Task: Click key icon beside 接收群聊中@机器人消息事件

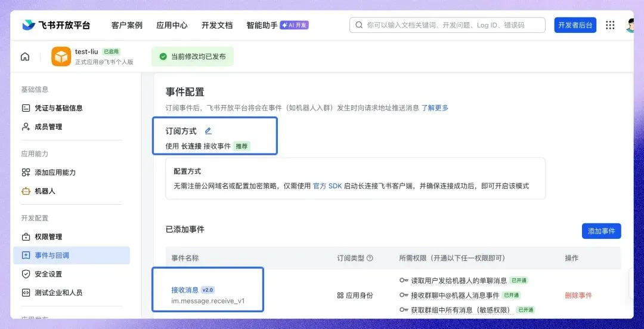Action: coord(404,296)
